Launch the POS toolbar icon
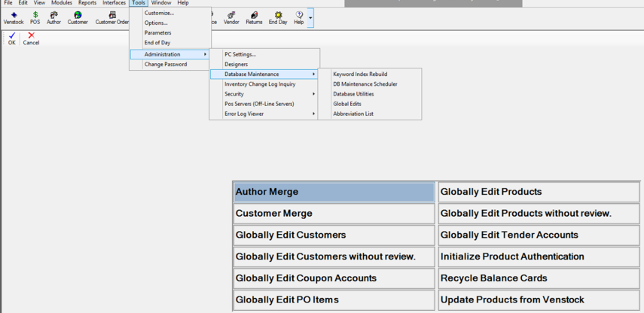Image resolution: width=644 pixels, height=313 pixels. (35, 18)
